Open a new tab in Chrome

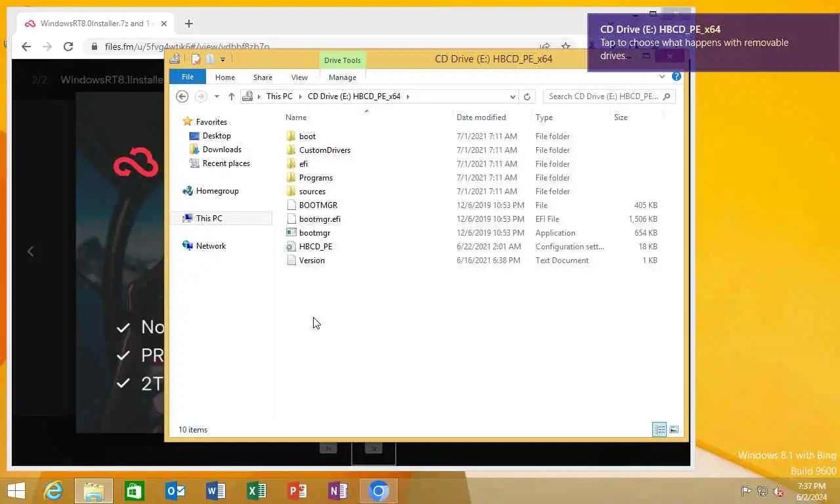[x=188, y=24]
